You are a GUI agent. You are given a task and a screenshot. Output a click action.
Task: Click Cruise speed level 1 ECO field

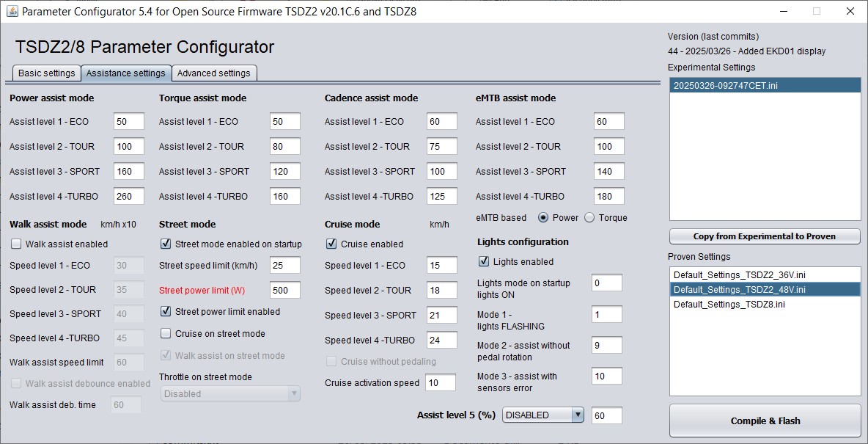coord(442,266)
